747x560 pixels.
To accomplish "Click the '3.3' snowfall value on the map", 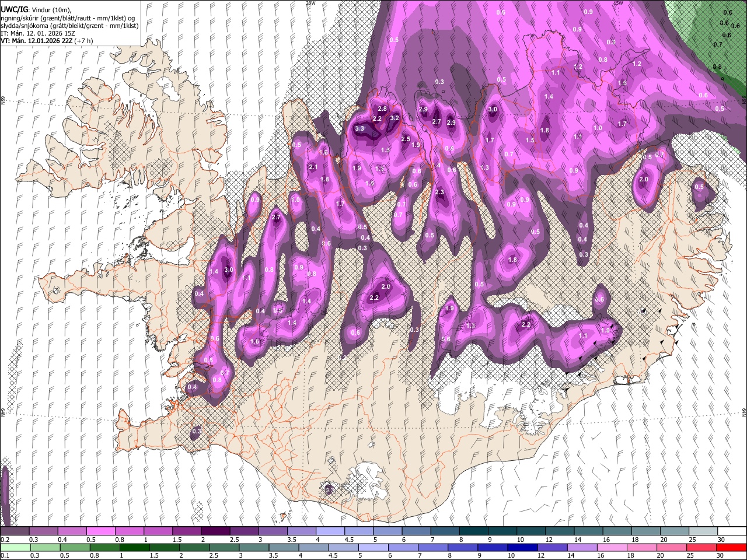I will [x=359, y=128].
